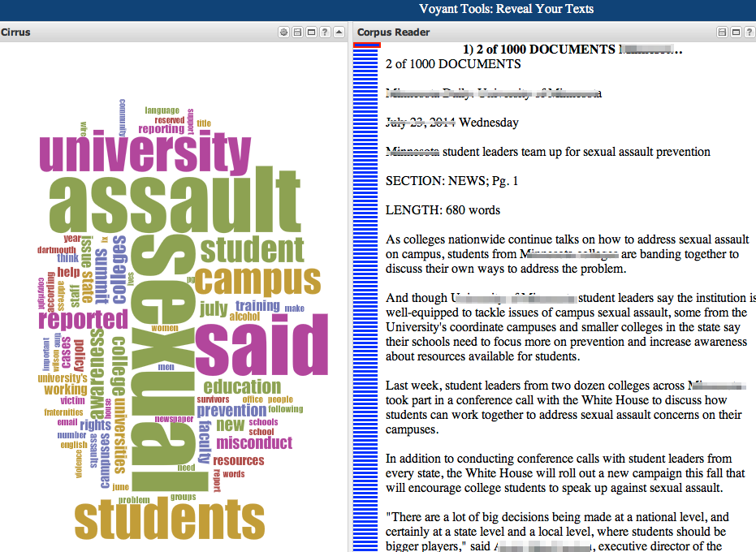Collapse the Cirrus panel
Image resolution: width=756 pixels, height=552 pixels.
[339, 32]
